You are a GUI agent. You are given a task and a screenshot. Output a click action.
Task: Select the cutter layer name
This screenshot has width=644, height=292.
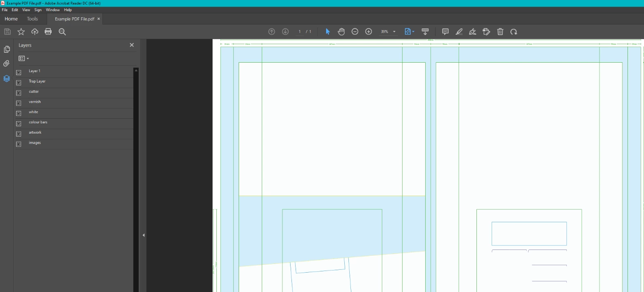tap(34, 92)
